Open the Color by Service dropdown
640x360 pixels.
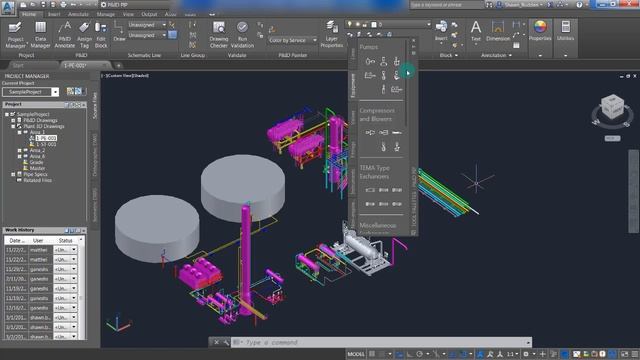pyautogui.click(x=292, y=40)
